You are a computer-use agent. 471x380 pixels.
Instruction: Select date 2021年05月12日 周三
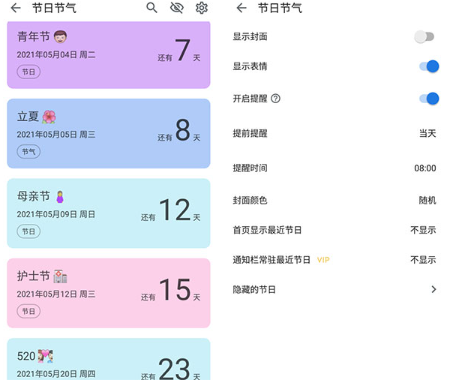point(56,294)
